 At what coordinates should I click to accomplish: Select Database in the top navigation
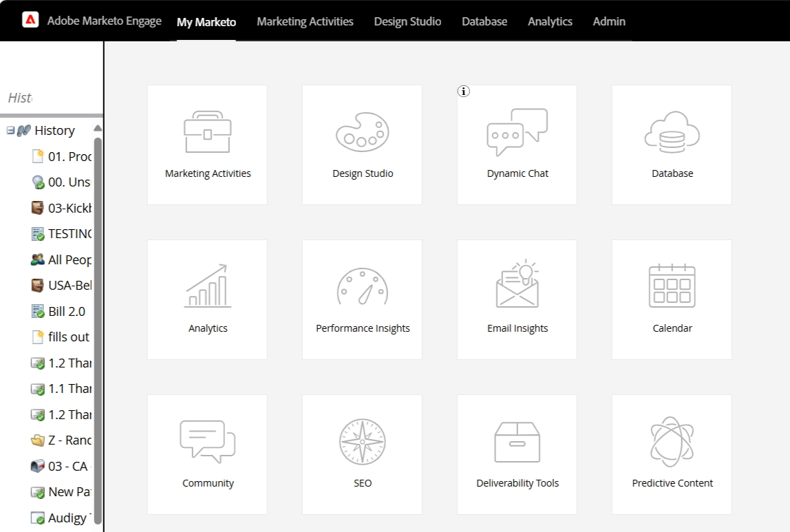click(484, 21)
